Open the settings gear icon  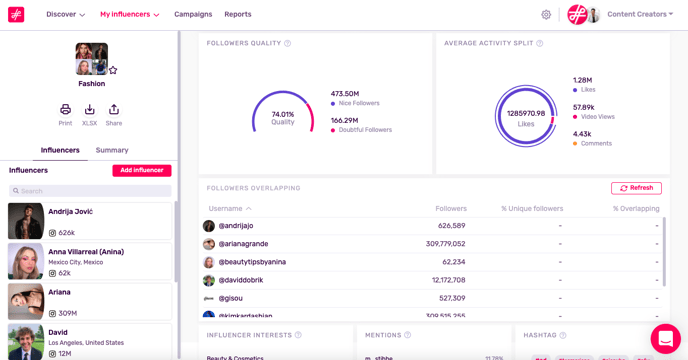(546, 14)
